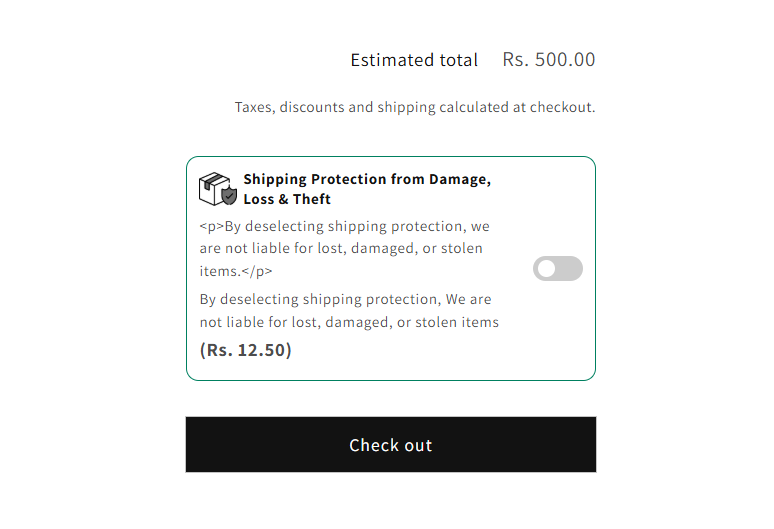Click the opening <p> tag text
The width and height of the screenshot is (774, 529).
point(212,226)
